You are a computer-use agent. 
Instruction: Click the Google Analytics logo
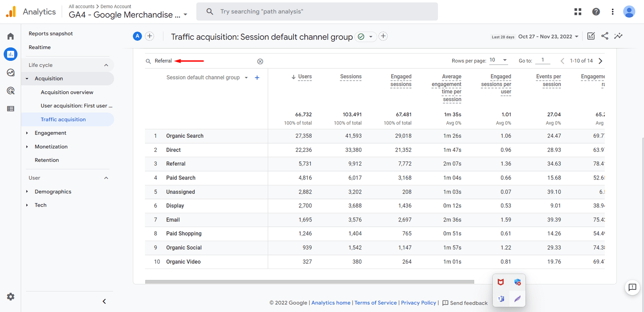(x=11, y=12)
